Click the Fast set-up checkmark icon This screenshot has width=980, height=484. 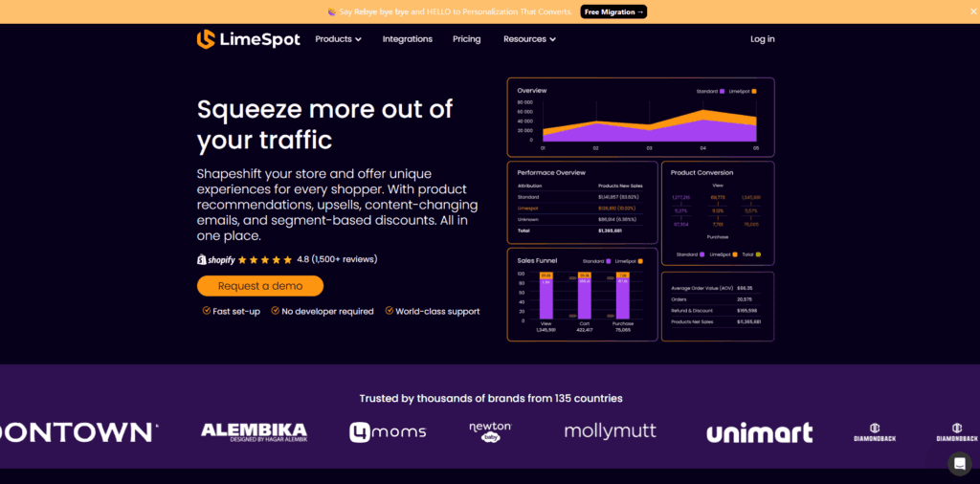click(207, 310)
